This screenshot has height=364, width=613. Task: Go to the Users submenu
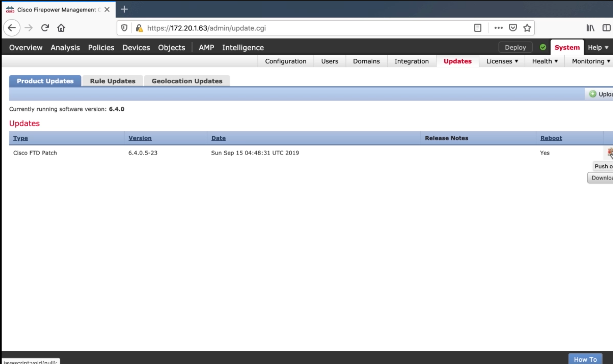click(x=330, y=61)
